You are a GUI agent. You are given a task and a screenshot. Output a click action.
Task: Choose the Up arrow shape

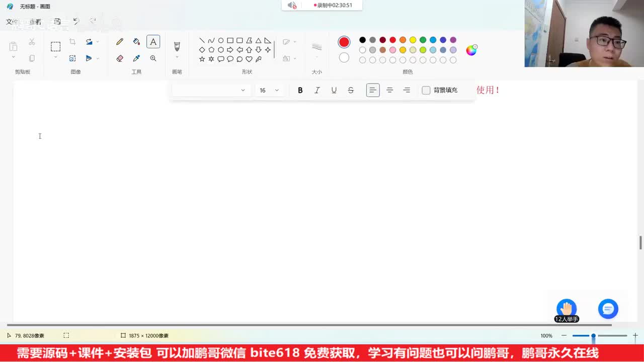coord(249,50)
